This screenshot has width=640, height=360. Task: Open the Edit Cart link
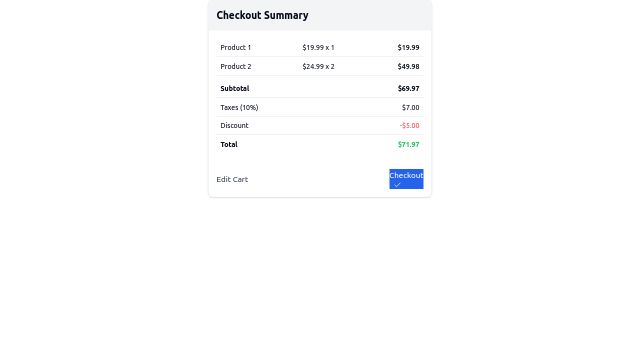(x=232, y=179)
